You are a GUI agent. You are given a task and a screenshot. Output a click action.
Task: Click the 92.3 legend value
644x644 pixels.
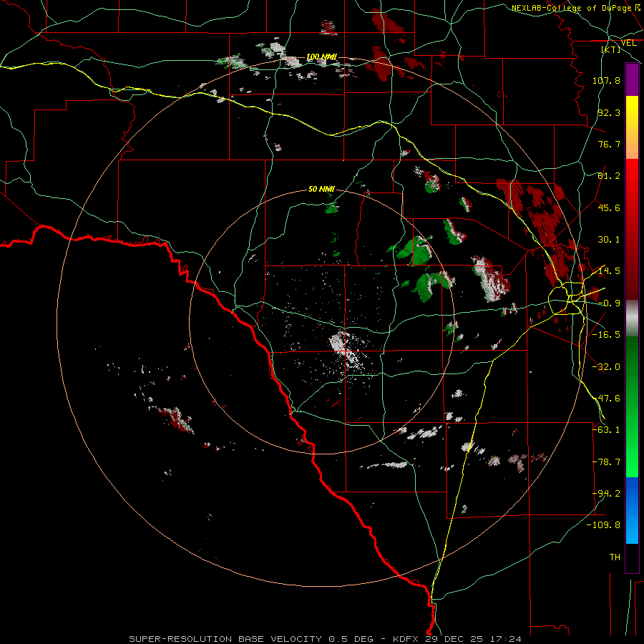click(609, 112)
